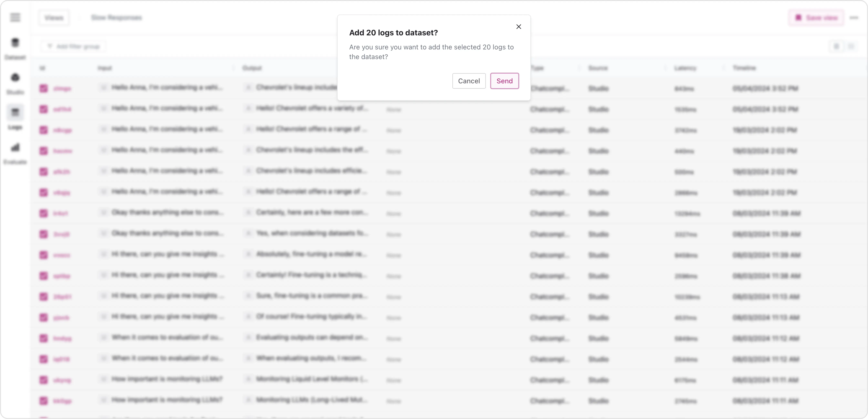Click the leftmost table options icon above Timeline column
Screen dimensions: 868x419
click(x=836, y=47)
